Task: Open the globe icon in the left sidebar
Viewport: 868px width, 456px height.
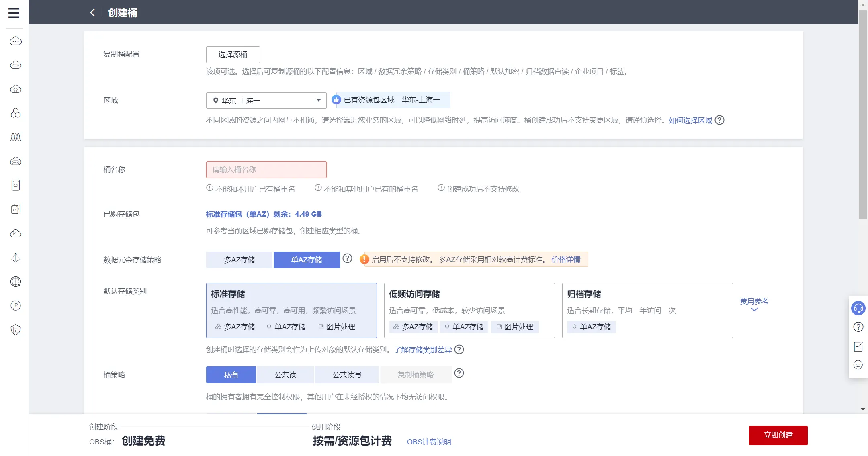Action: pos(16,282)
